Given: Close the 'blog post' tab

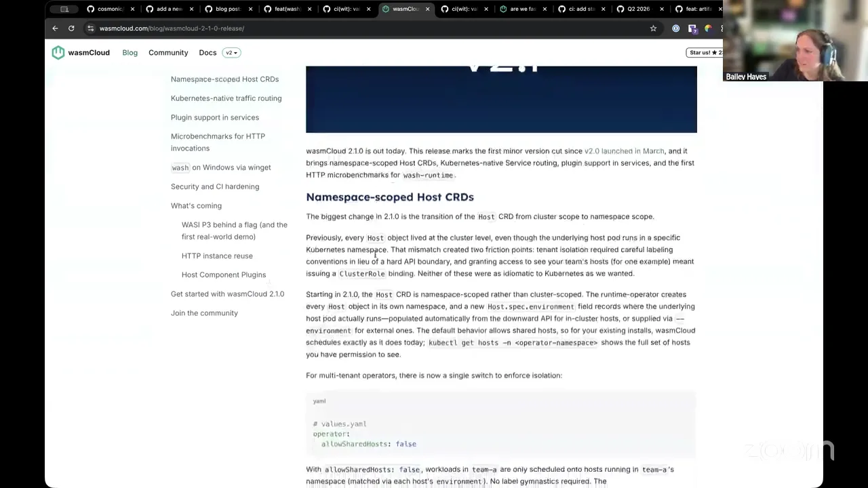Looking at the screenshot, I should click(250, 9).
